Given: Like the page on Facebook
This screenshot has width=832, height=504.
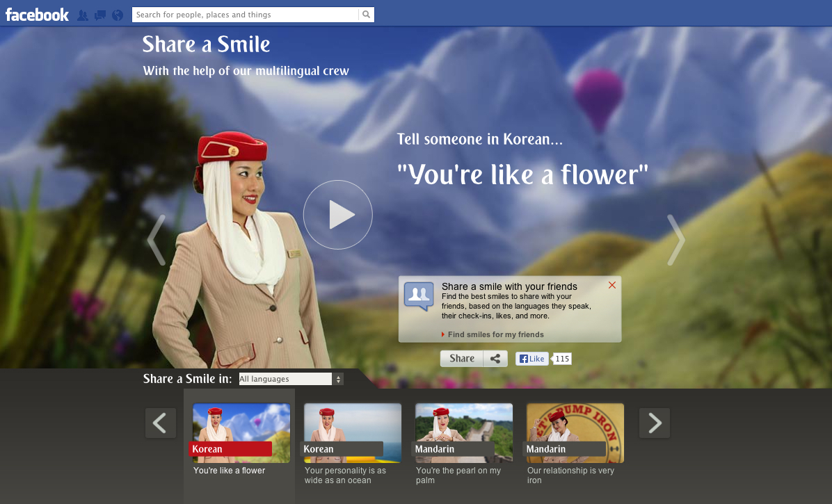Looking at the screenshot, I should [x=531, y=359].
